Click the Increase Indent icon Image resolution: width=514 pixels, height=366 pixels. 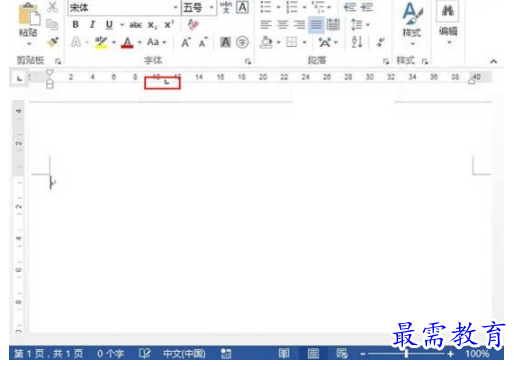pyautogui.click(x=367, y=7)
